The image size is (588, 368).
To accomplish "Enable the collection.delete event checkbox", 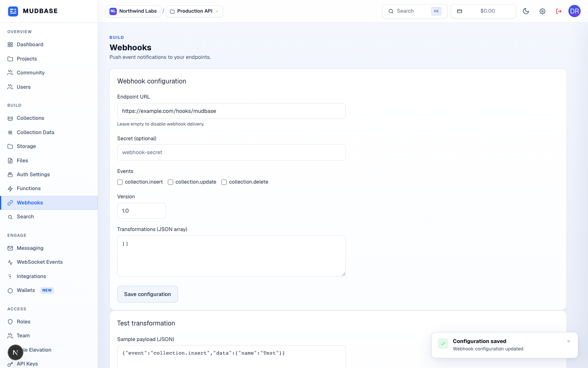I will 224,182.
